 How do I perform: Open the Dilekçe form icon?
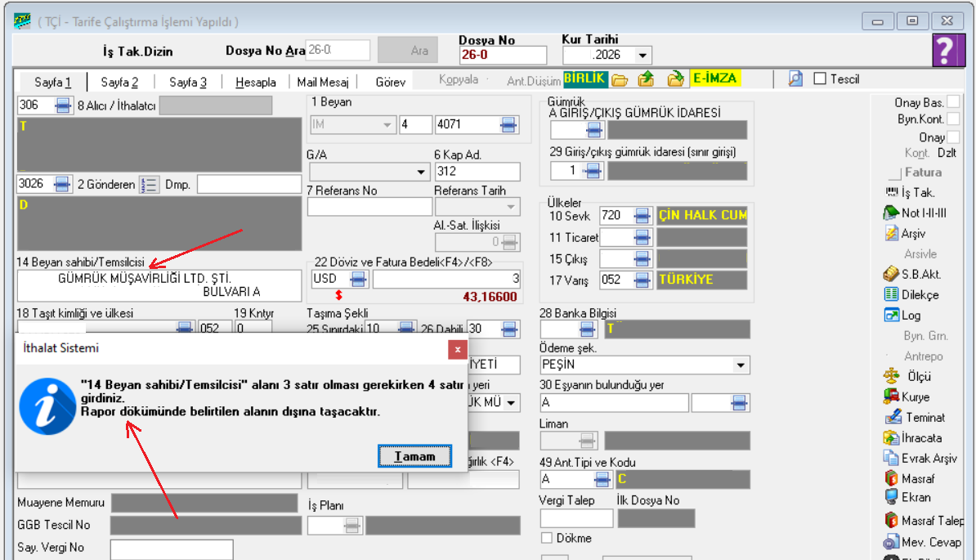891,294
